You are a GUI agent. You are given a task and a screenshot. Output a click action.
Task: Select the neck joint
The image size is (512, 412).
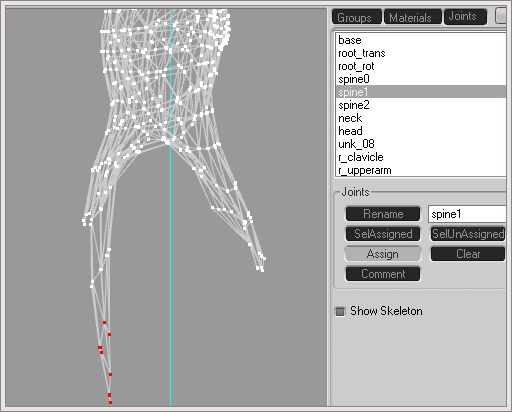(x=421, y=118)
